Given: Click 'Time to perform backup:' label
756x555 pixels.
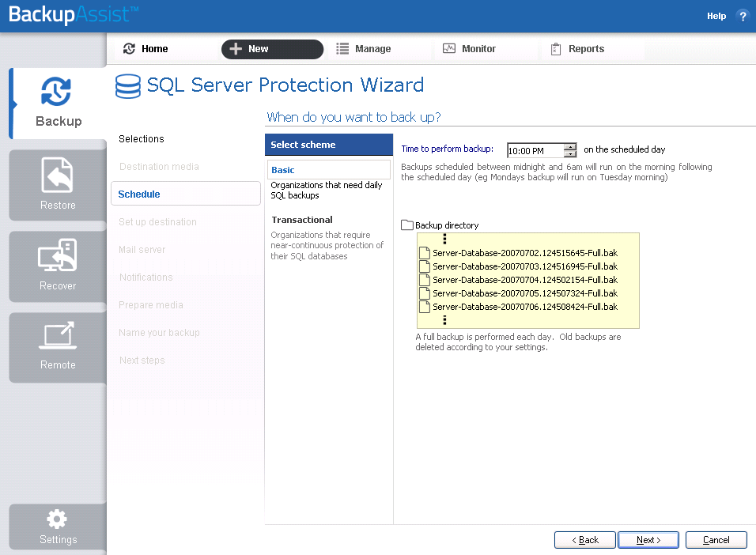Looking at the screenshot, I should pyautogui.click(x=448, y=149).
